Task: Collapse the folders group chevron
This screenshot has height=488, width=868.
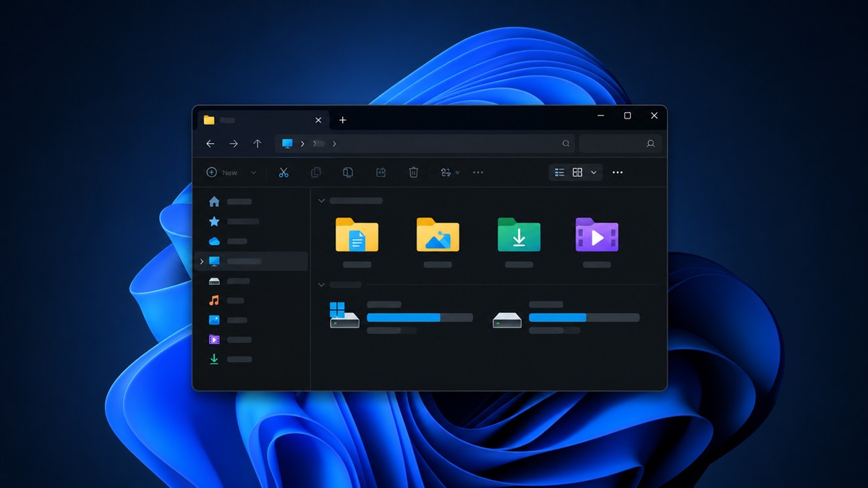Action: coord(322,200)
